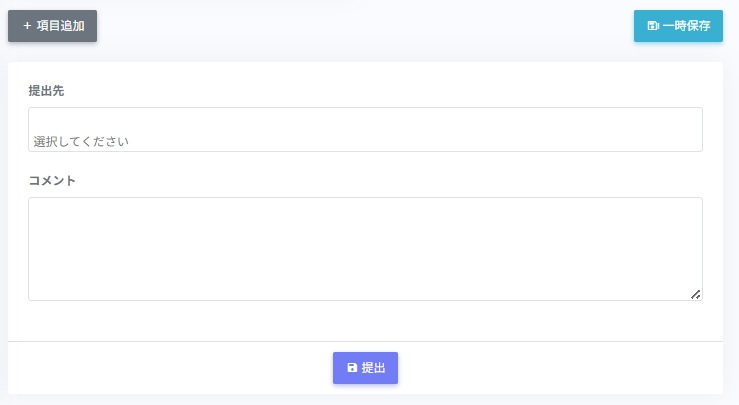Screen dimensions: 739x405
Task: Click the plus icon on 項目追加 button
Action: pos(27,26)
